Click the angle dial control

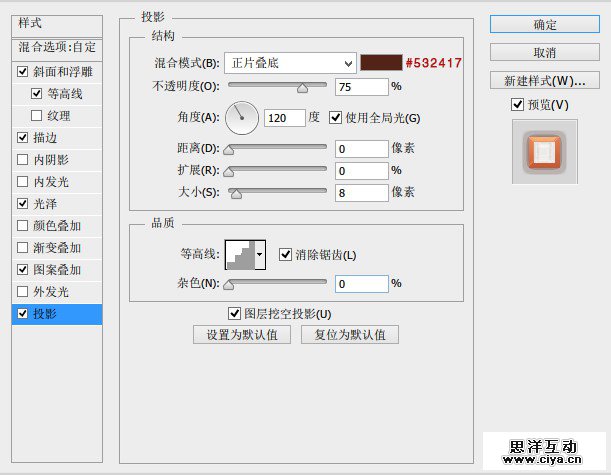pyautogui.click(x=242, y=118)
